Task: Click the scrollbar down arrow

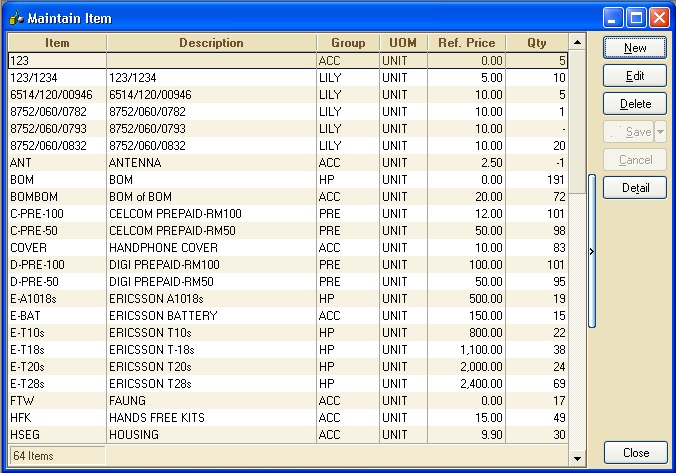Action: coord(577,458)
